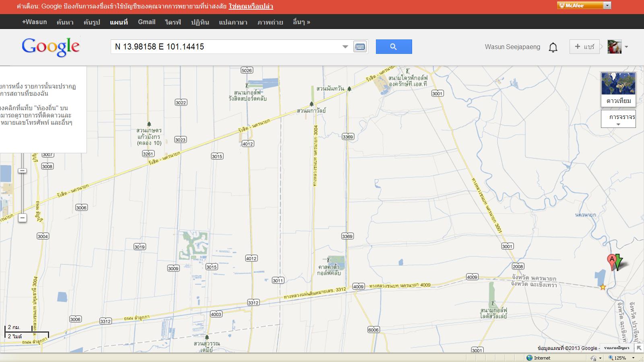
Task: Open the McAfee toolbar dropdown
Action: 607,5
